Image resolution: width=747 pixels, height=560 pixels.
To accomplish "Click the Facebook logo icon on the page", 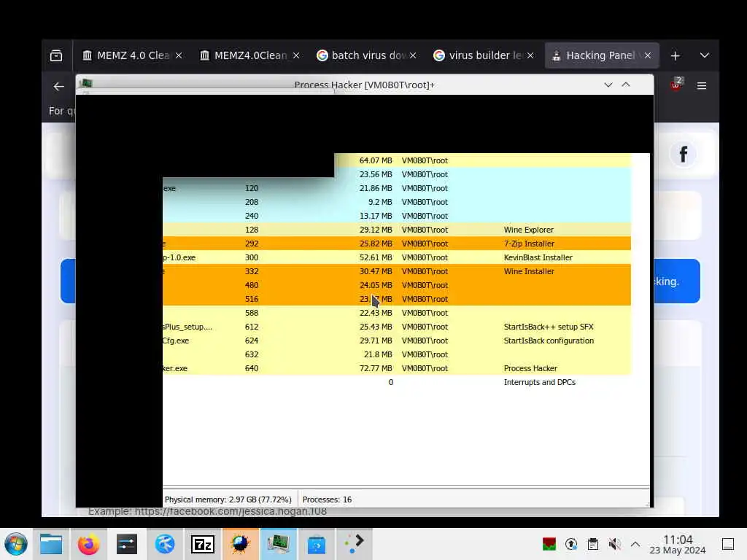I will pos(683,155).
